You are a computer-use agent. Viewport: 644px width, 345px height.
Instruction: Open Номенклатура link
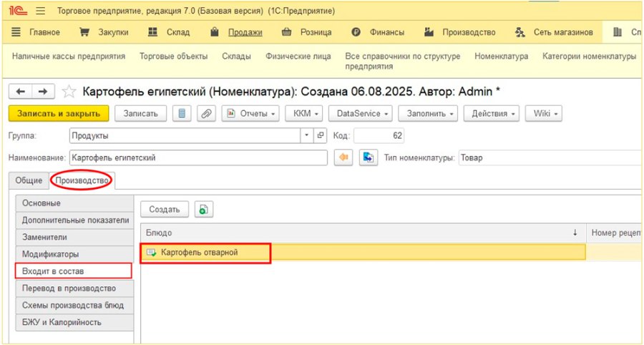tap(502, 57)
